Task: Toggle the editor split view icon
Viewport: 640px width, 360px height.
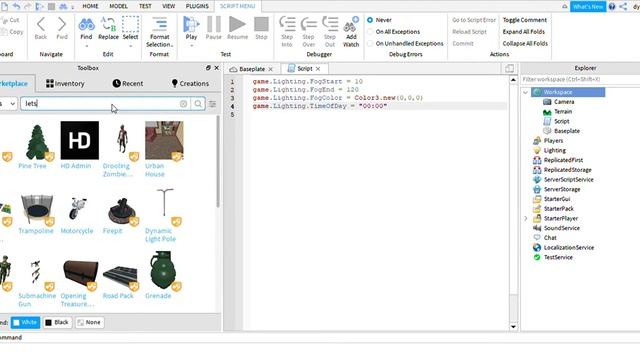Action: click(509, 69)
